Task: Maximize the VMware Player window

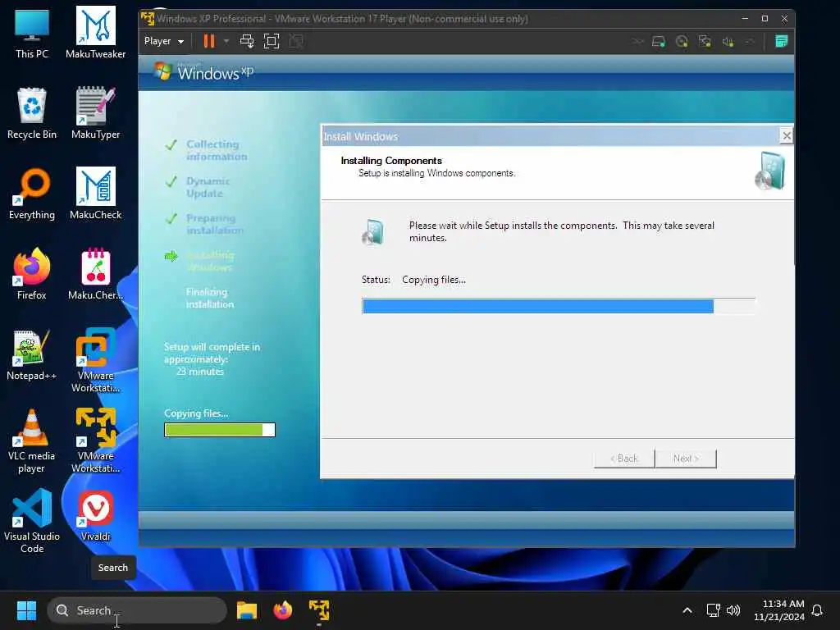Action: click(765, 18)
